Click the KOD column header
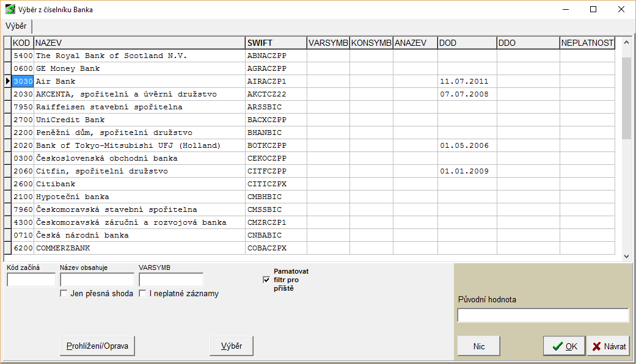Screen dimensions: 636x364 pos(22,43)
